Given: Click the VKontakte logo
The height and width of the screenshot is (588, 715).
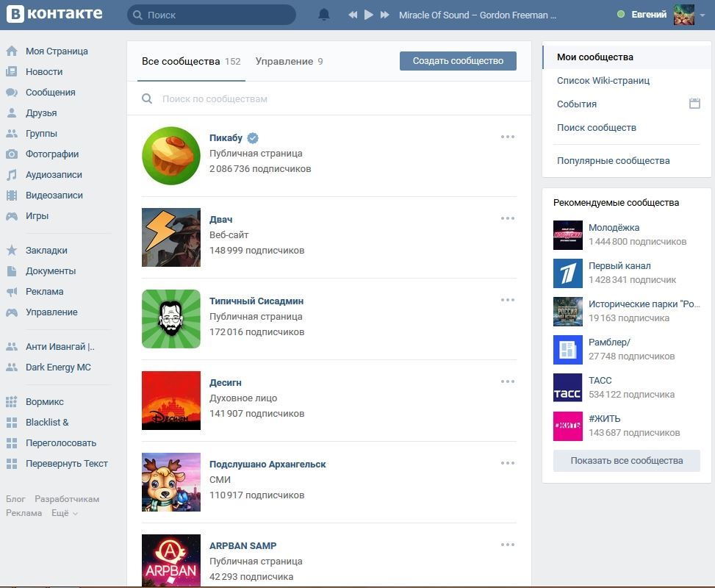Looking at the screenshot, I should pos(54,14).
